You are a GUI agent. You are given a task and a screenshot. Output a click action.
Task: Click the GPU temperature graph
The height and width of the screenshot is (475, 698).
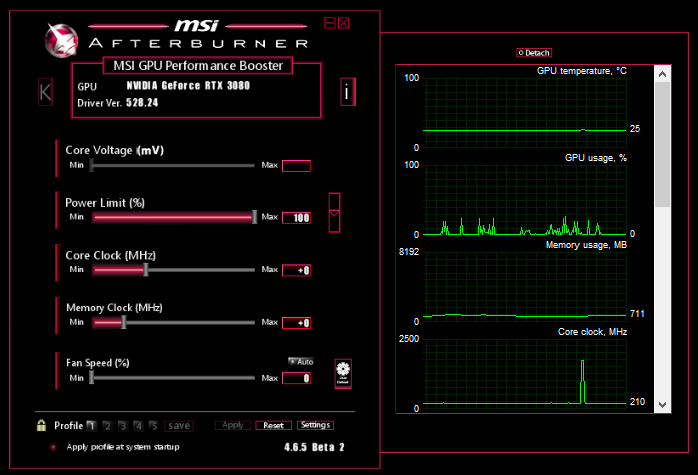pos(525,113)
